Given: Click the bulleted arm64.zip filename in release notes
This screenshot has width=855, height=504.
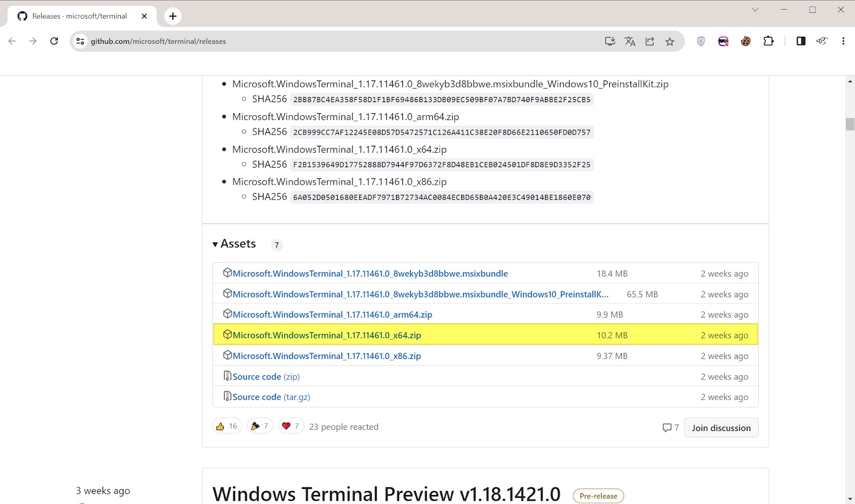Looking at the screenshot, I should point(346,116).
